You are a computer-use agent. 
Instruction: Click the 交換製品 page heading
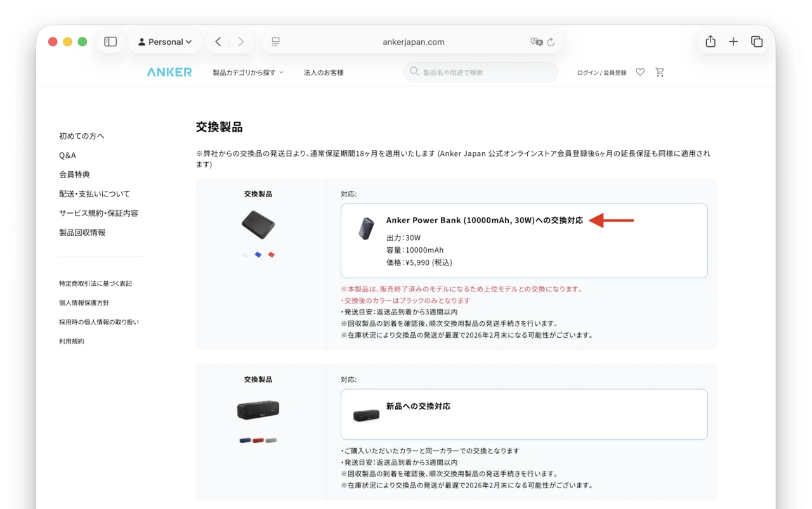click(x=219, y=127)
